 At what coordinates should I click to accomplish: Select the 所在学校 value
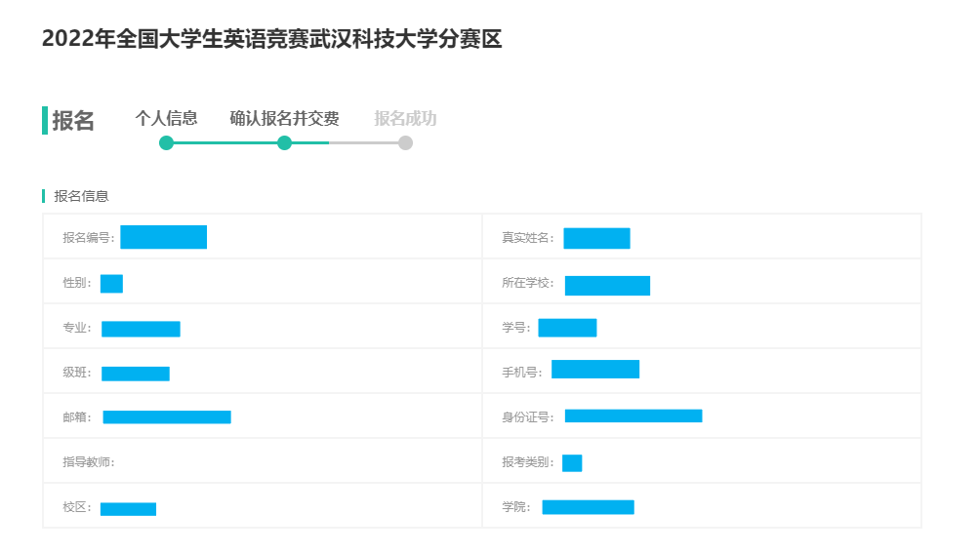pyautogui.click(x=607, y=285)
